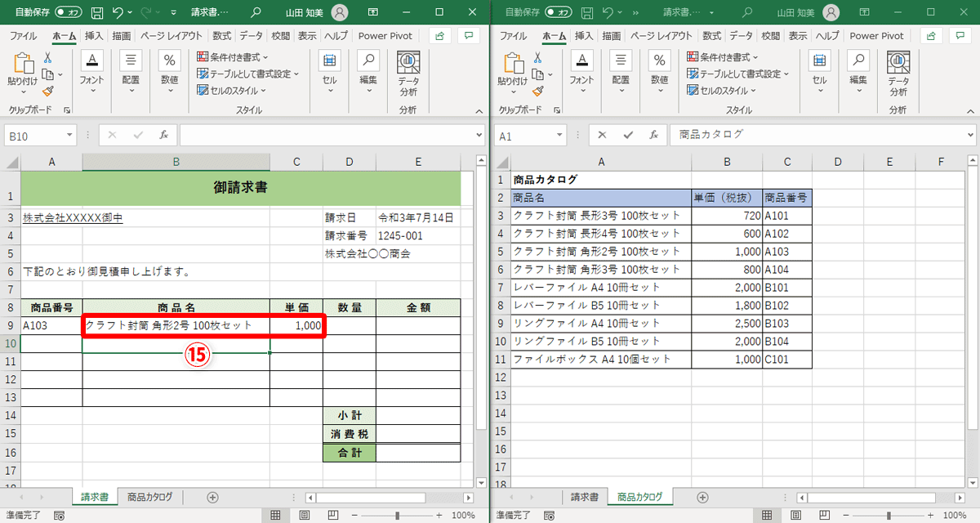The height and width of the screenshot is (523, 980).
Task: Expand the Quick Access Toolbar dropdown
Action: [x=172, y=10]
